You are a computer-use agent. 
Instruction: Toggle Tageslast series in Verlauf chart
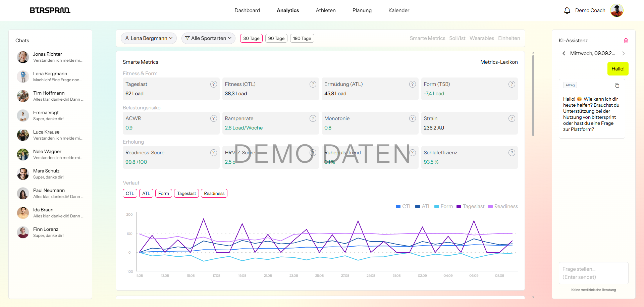186,194
